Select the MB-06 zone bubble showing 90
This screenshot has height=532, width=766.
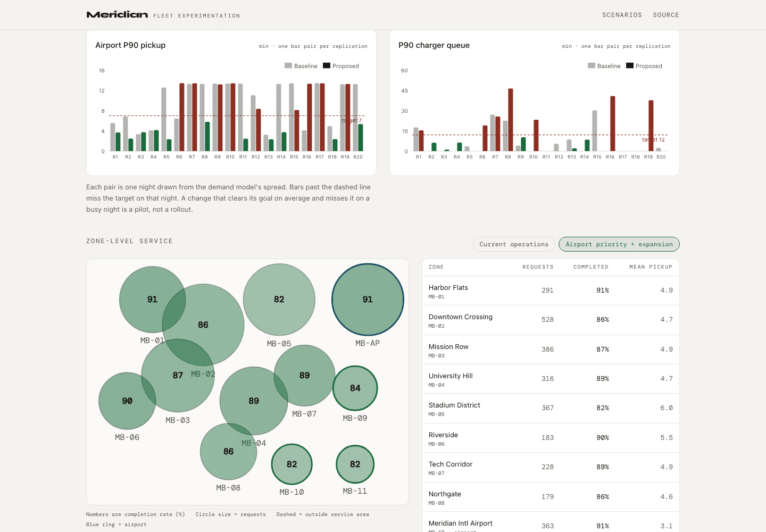click(x=127, y=401)
